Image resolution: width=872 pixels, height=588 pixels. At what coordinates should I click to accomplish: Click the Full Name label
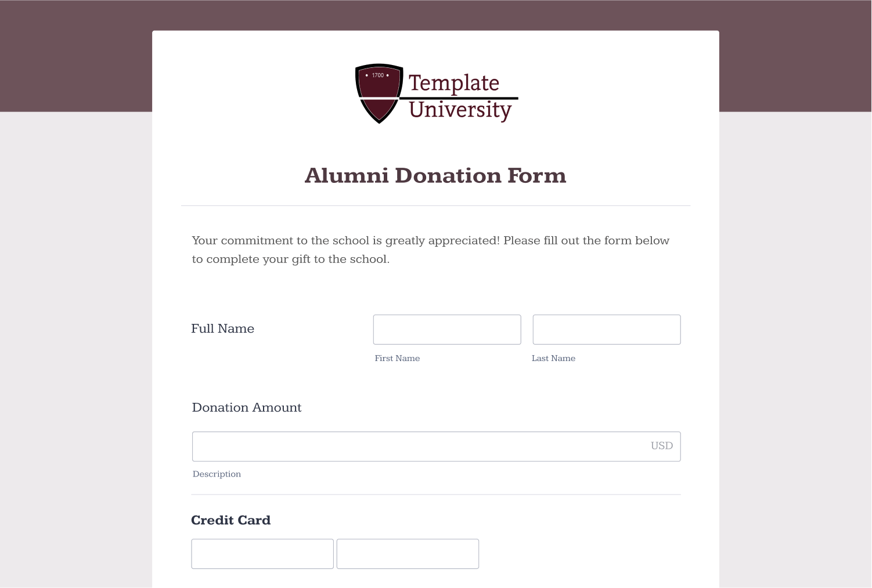coord(223,329)
